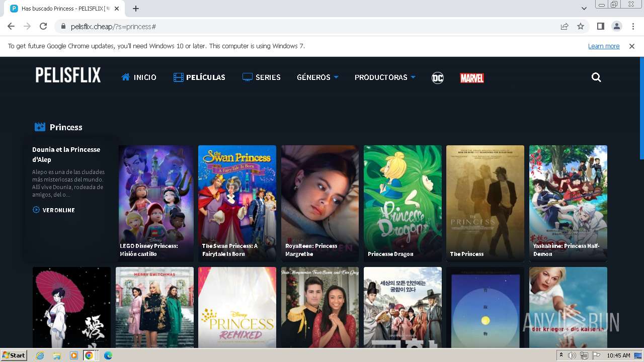The image size is (644, 362).
Task: Open the red umbrella geisha poster
Action: pyautogui.click(x=71, y=307)
